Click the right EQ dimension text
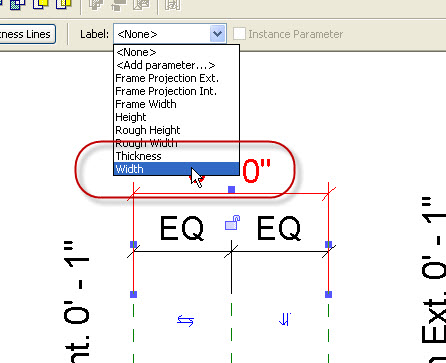Viewport: 446px width, 363px height. coord(279,229)
